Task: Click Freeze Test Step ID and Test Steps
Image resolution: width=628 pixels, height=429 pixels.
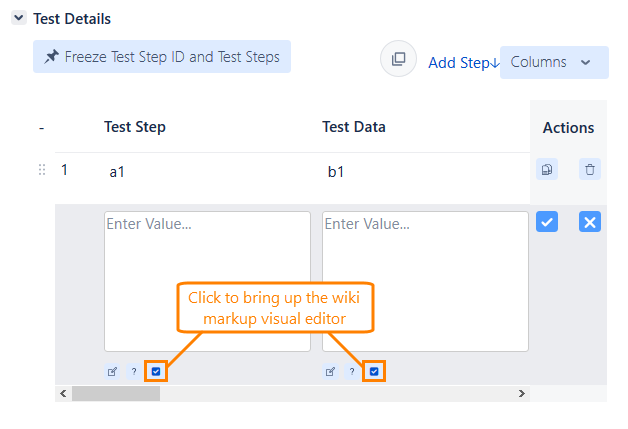Action: 162,57
